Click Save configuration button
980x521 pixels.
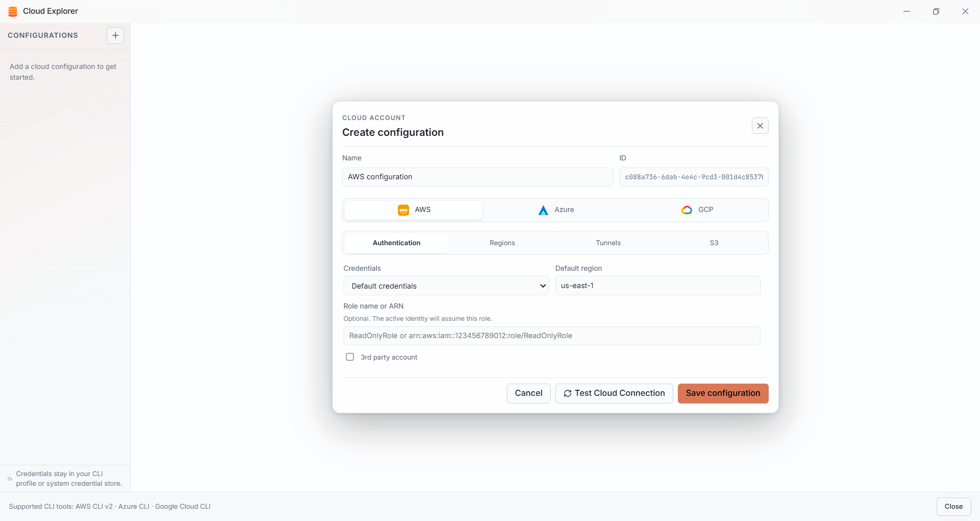pos(723,393)
